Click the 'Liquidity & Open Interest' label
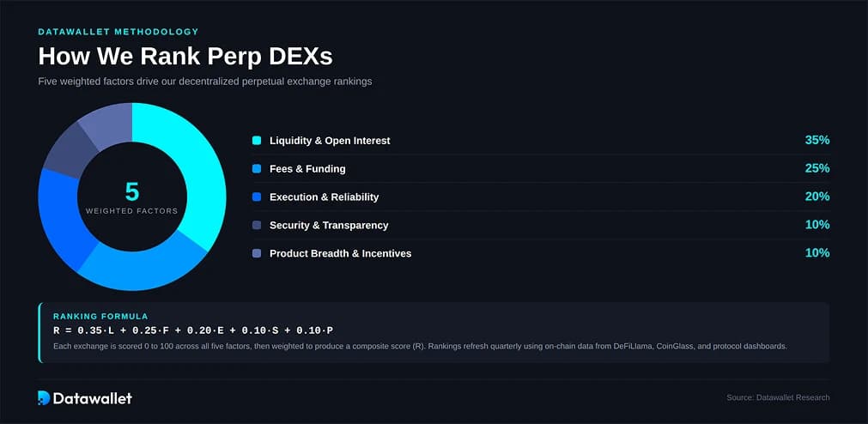This screenshot has height=424, width=868. click(x=330, y=140)
